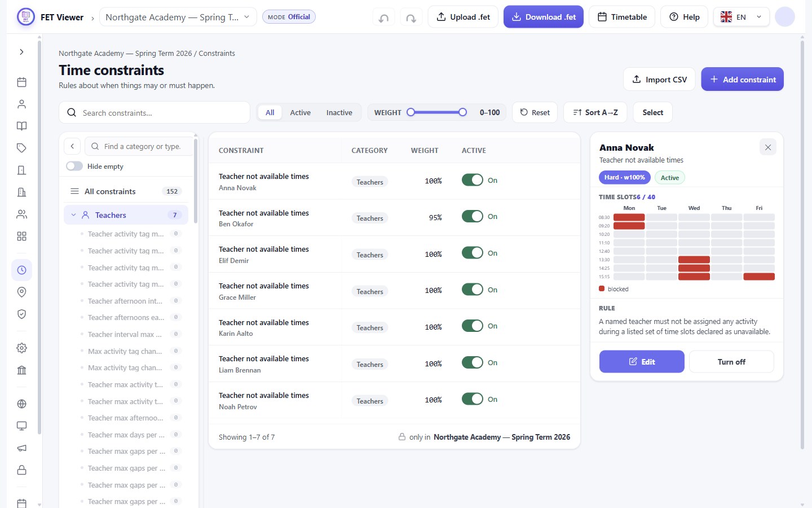Click the Reset filters button

(535, 112)
